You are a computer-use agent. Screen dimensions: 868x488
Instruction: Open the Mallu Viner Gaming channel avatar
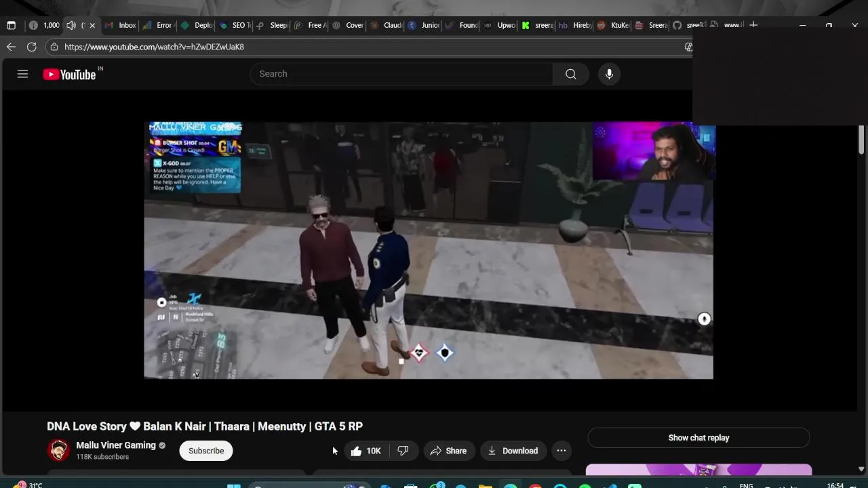(58, 450)
